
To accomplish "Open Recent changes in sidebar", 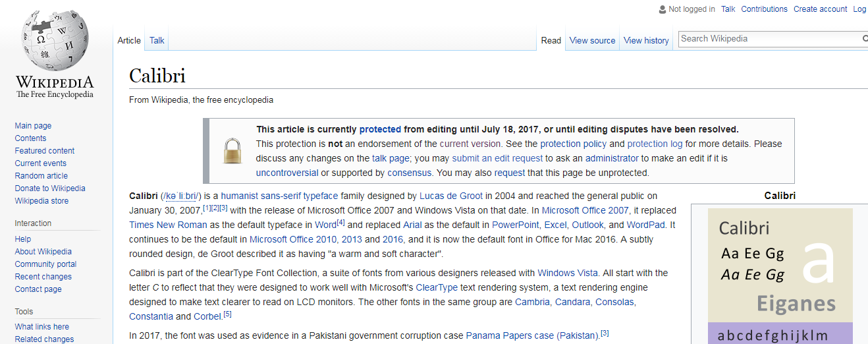I will pos(43,277).
